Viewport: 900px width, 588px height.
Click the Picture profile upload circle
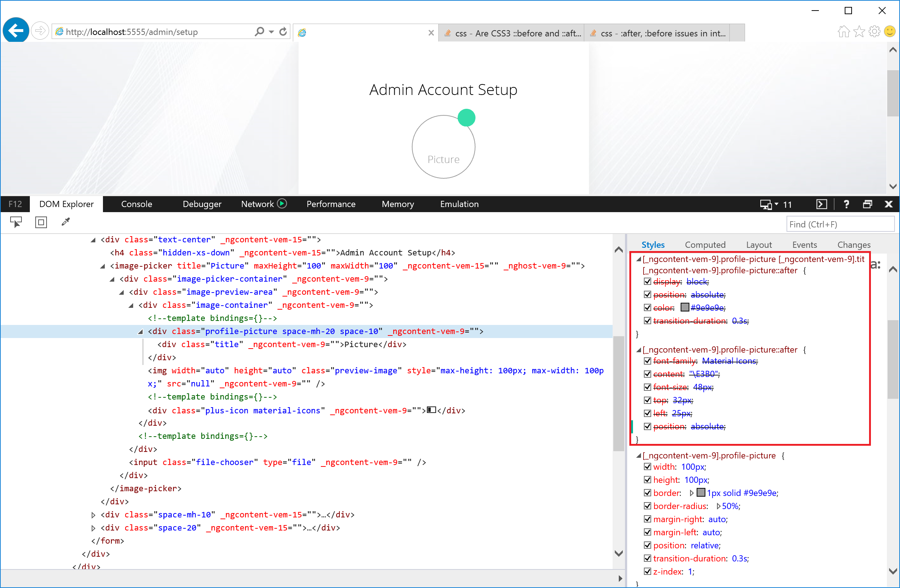443,147
